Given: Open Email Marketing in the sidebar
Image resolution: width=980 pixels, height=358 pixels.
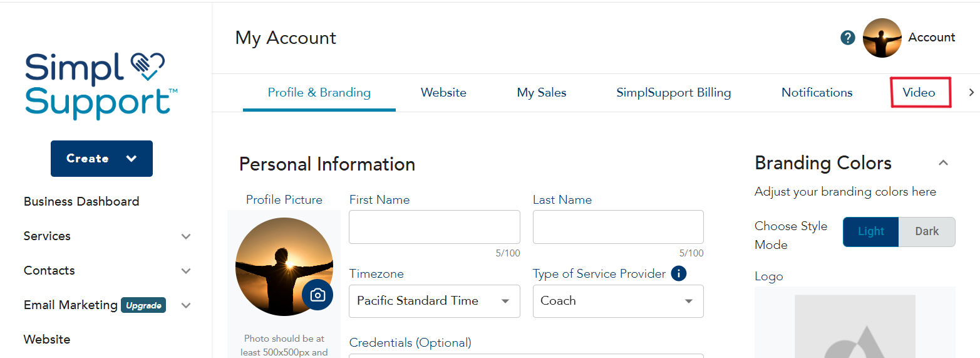Looking at the screenshot, I should click(x=71, y=305).
